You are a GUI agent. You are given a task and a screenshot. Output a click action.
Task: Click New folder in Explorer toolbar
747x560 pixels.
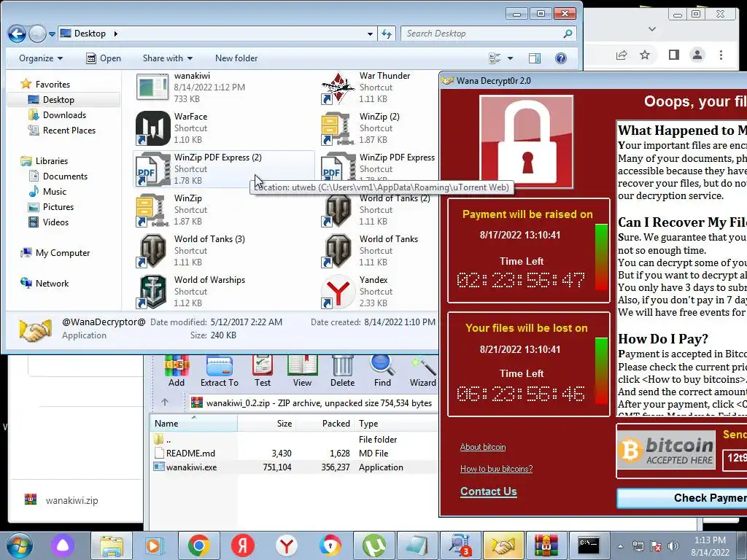(x=236, y=58)
